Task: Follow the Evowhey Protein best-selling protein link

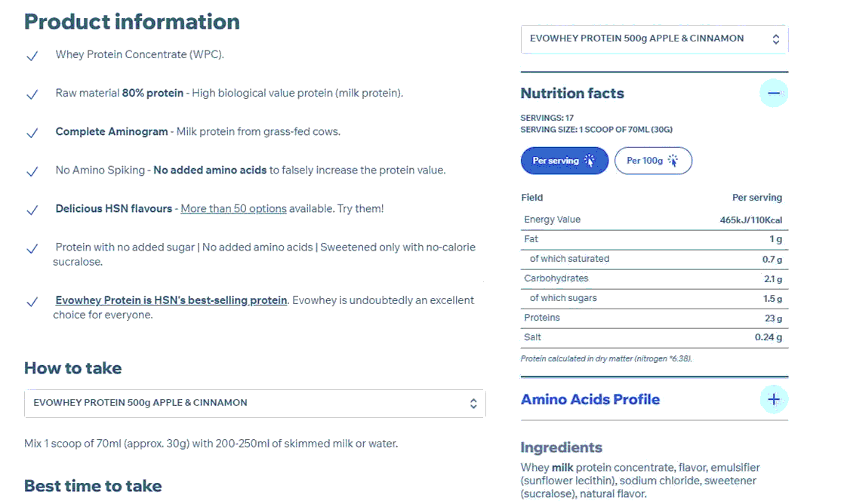Action: pyautogui.click(x=171, y=300)
